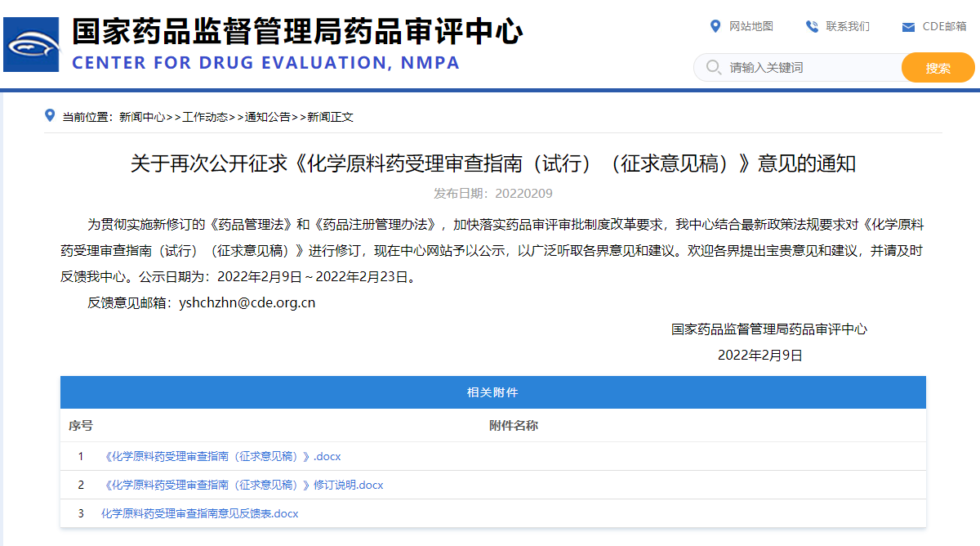Click the 序号 column header
The image size is (980, 546).
81,426
